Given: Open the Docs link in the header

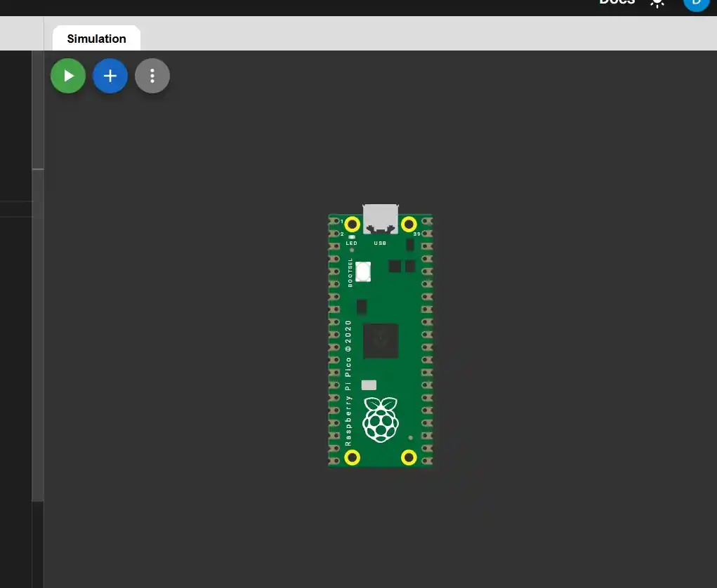Looking at the screenshot, I should (x=617, y=2).
